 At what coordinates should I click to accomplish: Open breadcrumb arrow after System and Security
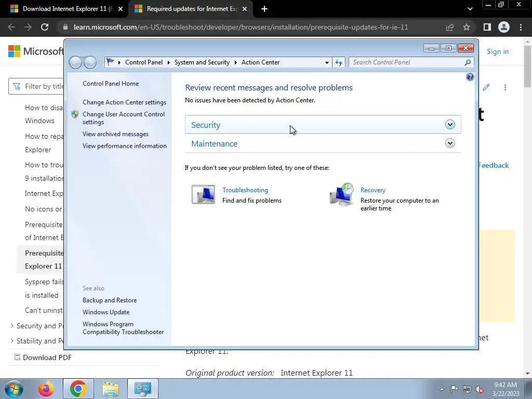pos(235,62)
